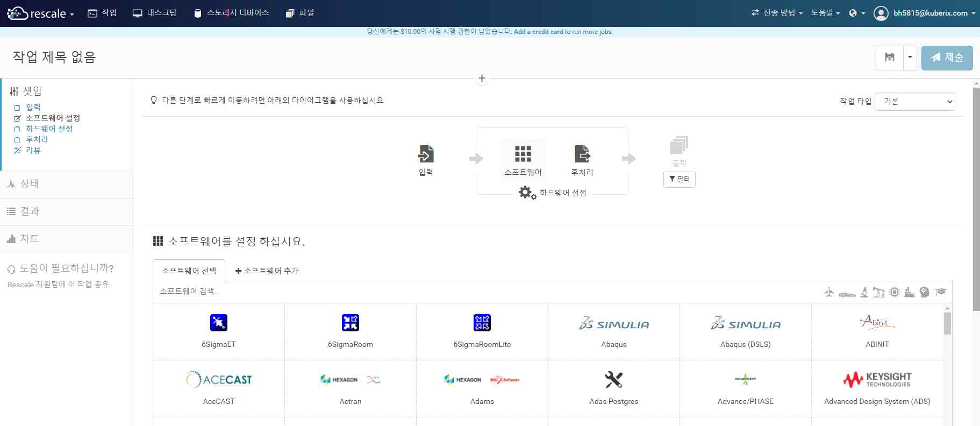Screen dimensions: 980x426
Task: Open the save options dropdown arrow
Action: [910, 58]
